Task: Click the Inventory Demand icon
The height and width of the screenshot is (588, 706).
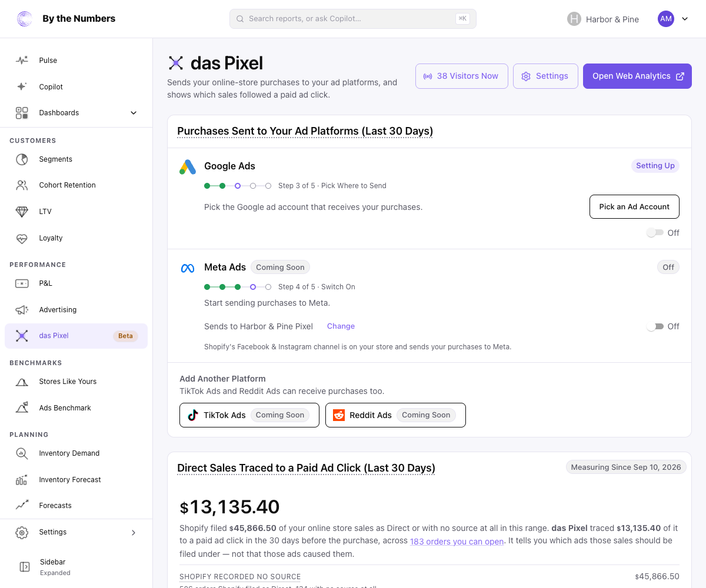Action: 22,453
